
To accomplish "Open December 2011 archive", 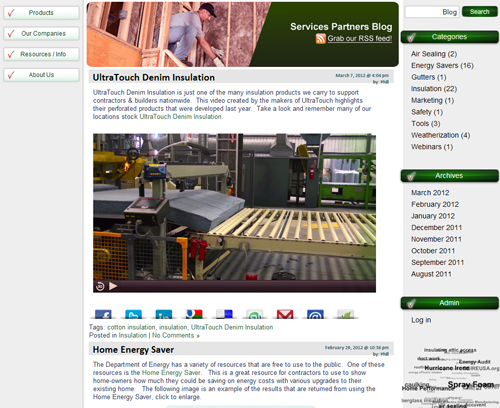I will pos(436,227).
